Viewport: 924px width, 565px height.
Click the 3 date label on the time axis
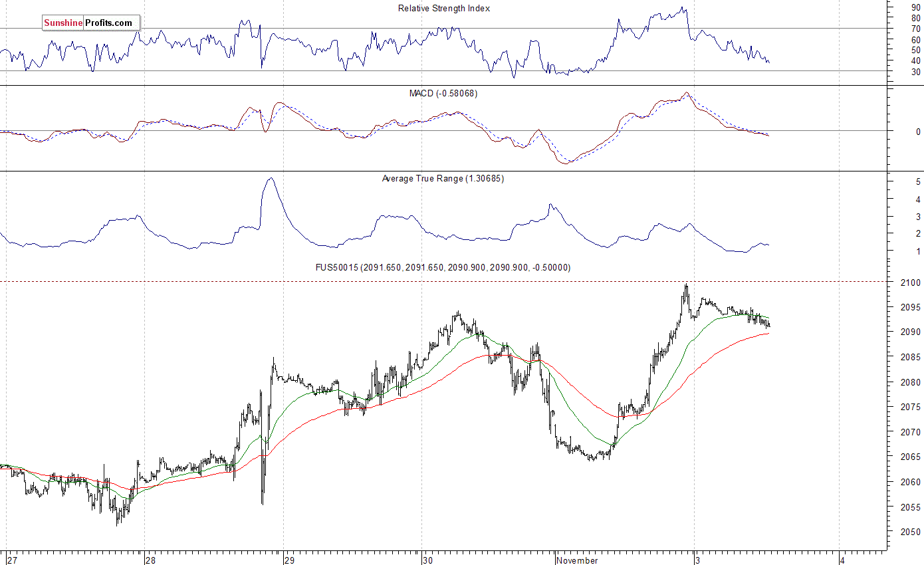click(698, 560)
